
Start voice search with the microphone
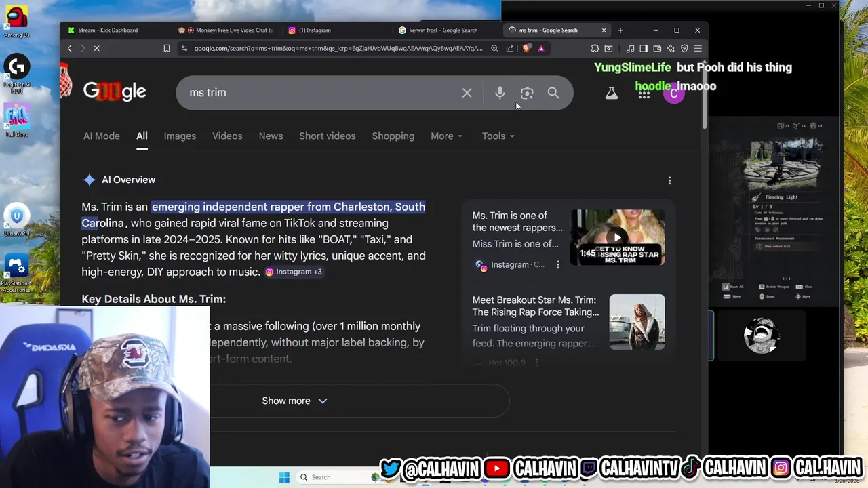pos(500,93)
